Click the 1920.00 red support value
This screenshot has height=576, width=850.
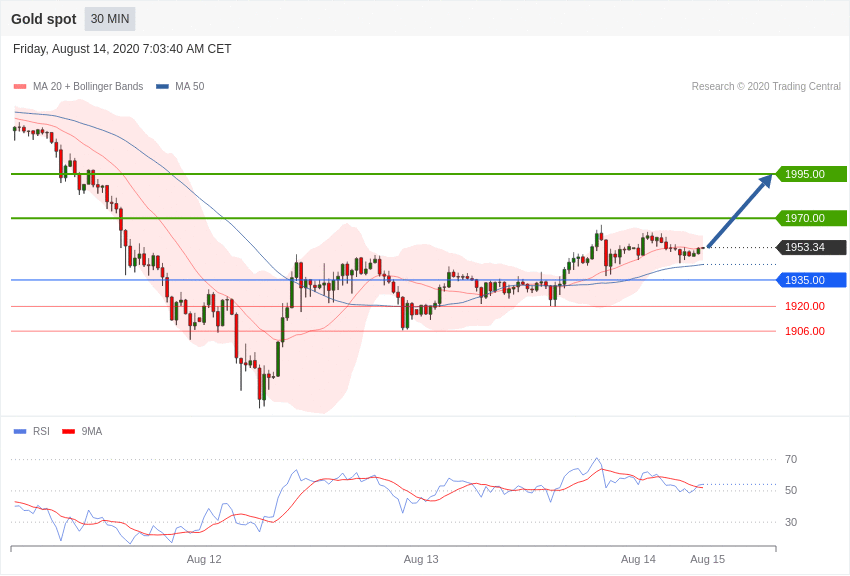804,306
